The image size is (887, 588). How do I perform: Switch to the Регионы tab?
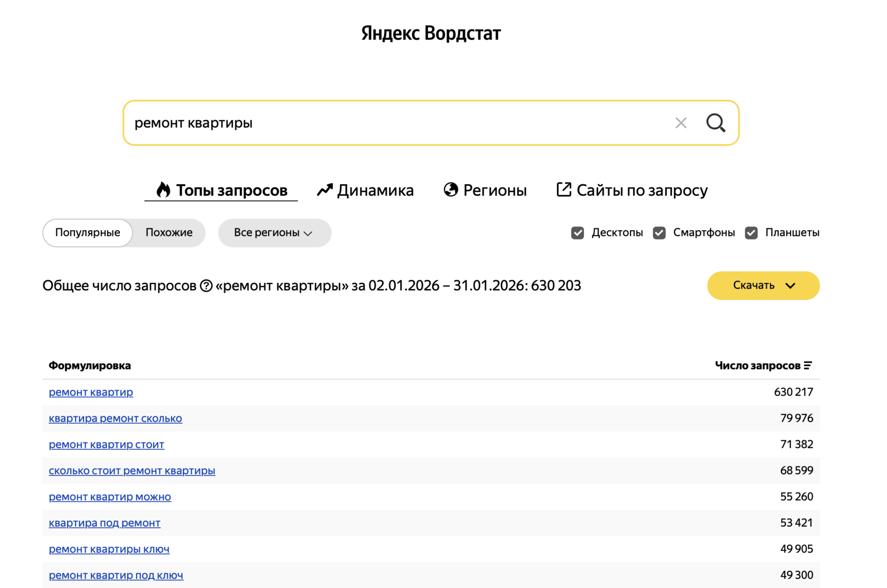click(x=494, y=189)
